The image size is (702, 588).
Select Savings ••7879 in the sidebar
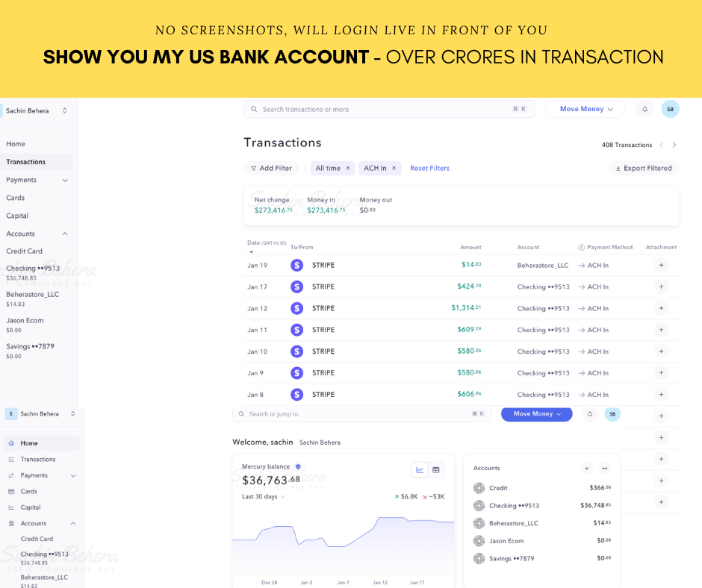coord(30,347)
